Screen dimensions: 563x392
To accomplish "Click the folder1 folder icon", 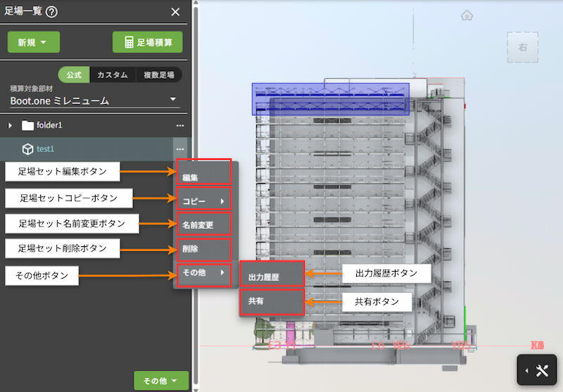I will coord(27,125).
